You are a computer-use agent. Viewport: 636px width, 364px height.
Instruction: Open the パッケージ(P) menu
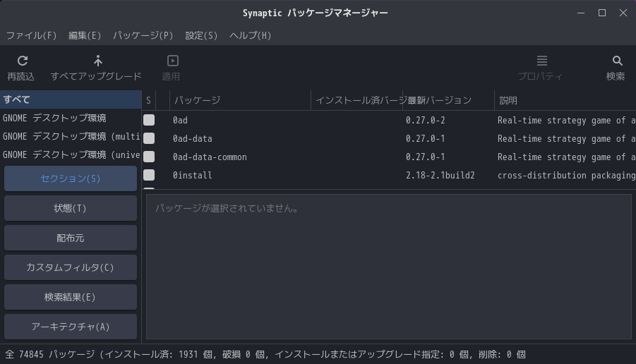tap(143, 35)
